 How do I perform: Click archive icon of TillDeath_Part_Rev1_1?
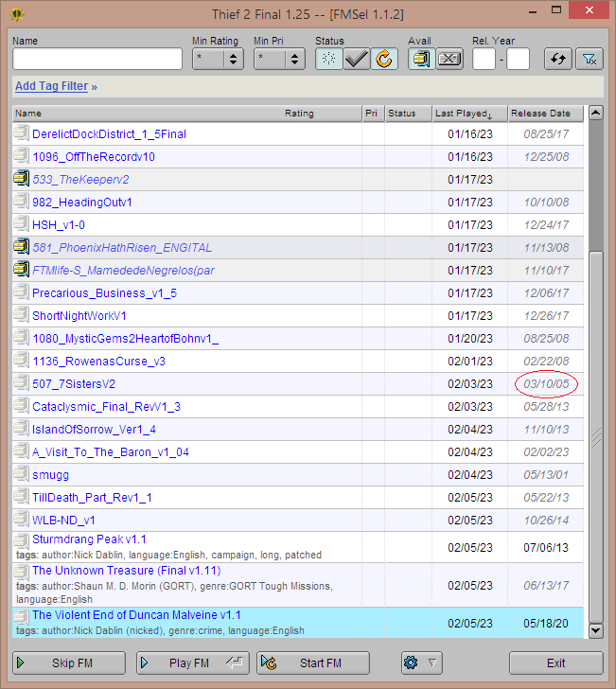click(21, 497)
